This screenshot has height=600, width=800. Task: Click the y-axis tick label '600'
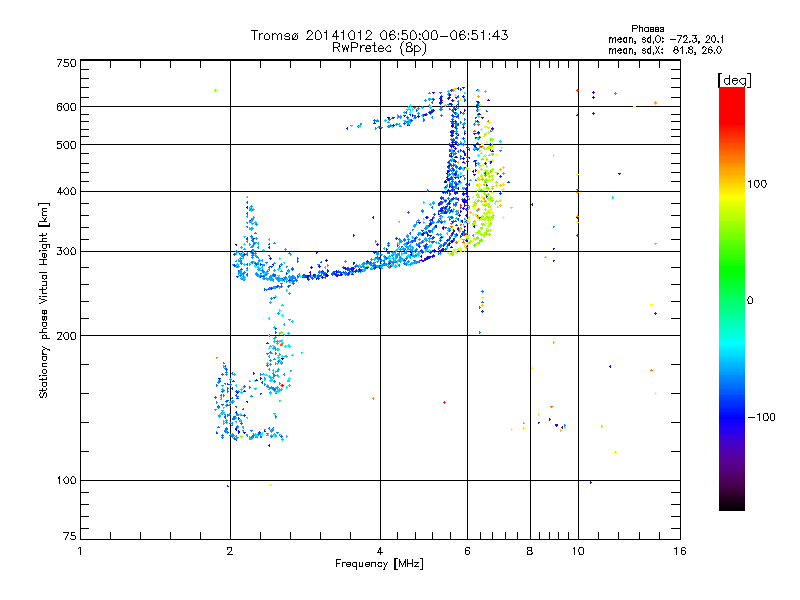[x=66, y=107]
